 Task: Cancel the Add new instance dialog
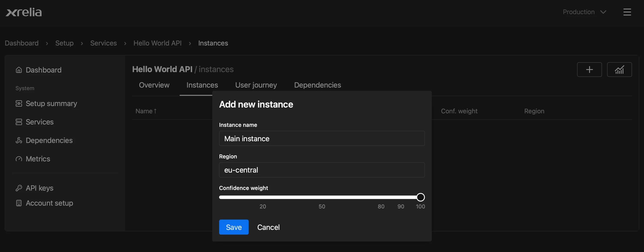tap(268, 227)
